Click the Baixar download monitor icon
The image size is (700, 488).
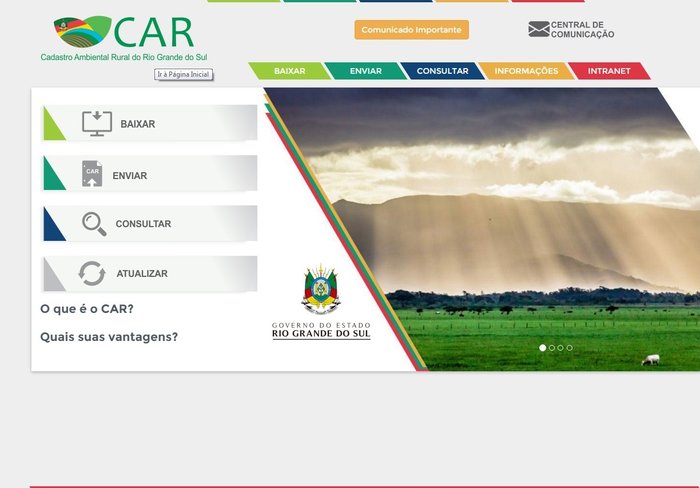coord(97,124)
